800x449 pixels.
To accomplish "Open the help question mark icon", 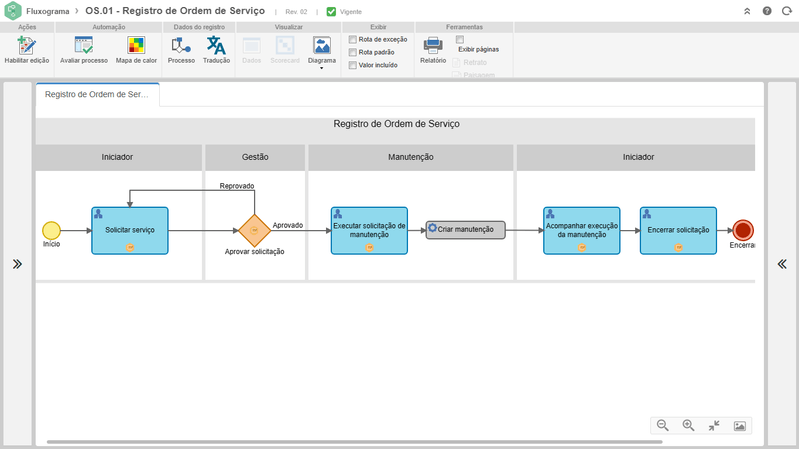I will 767,11.
